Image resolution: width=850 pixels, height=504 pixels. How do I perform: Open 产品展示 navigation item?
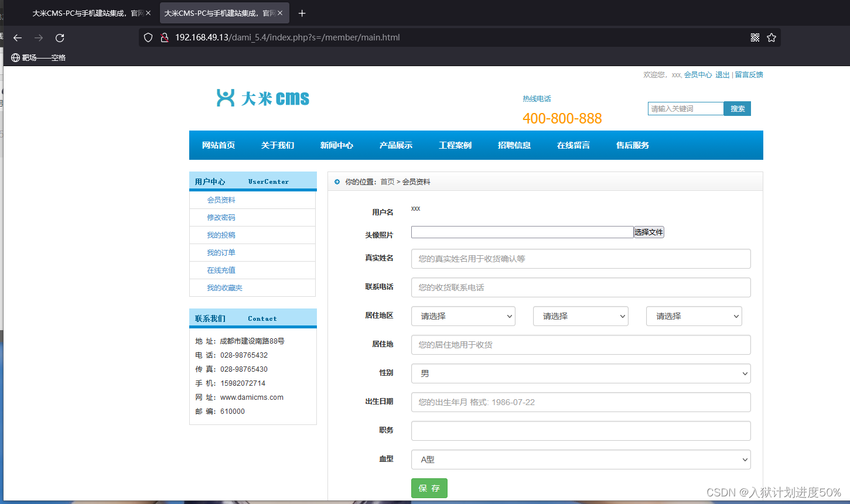396,145
